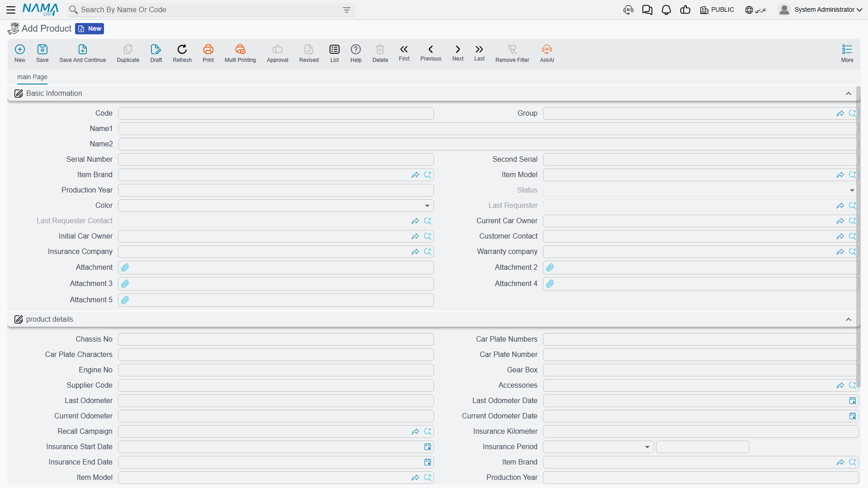Image resolution: width=868 pixels, height=488 pixels.
Task: Click Save And Continue
Action: (x=83, y=53)
